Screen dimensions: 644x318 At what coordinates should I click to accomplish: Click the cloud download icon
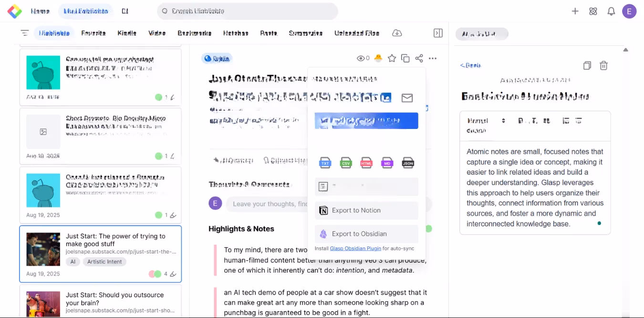[397, 33]
